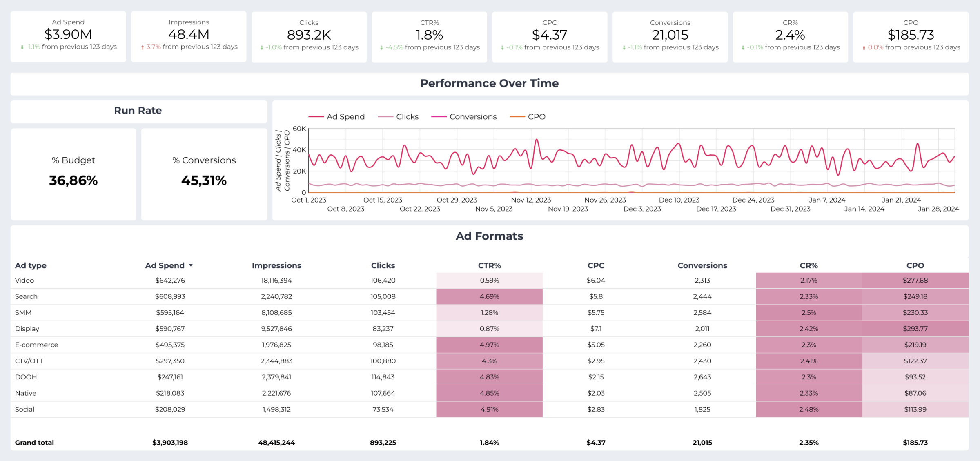
Task: Toggle the Conversions legend entry
Action: pos(473,116)
